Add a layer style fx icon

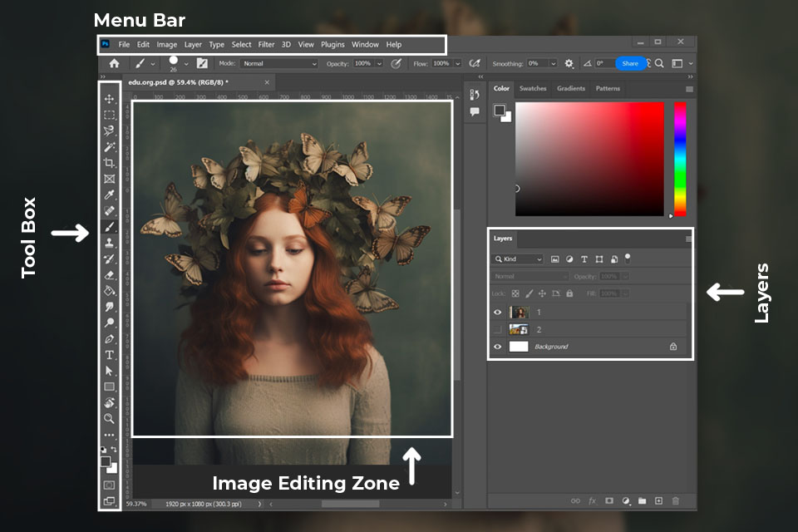[x=593, y=501]
